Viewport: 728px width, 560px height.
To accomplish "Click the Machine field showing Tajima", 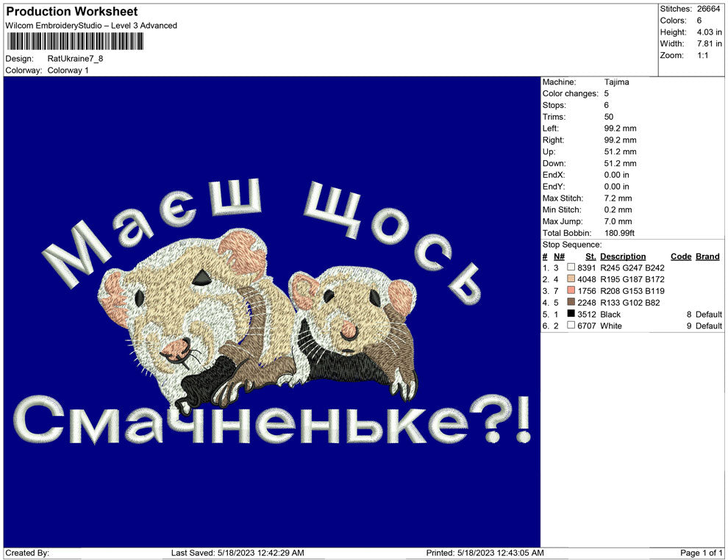I will click(x=616, y=82).
